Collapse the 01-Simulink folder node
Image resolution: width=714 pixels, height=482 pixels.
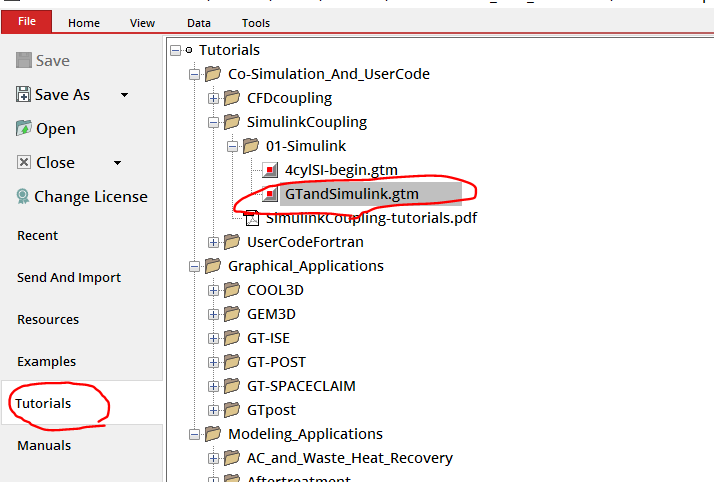pos(232,146)
